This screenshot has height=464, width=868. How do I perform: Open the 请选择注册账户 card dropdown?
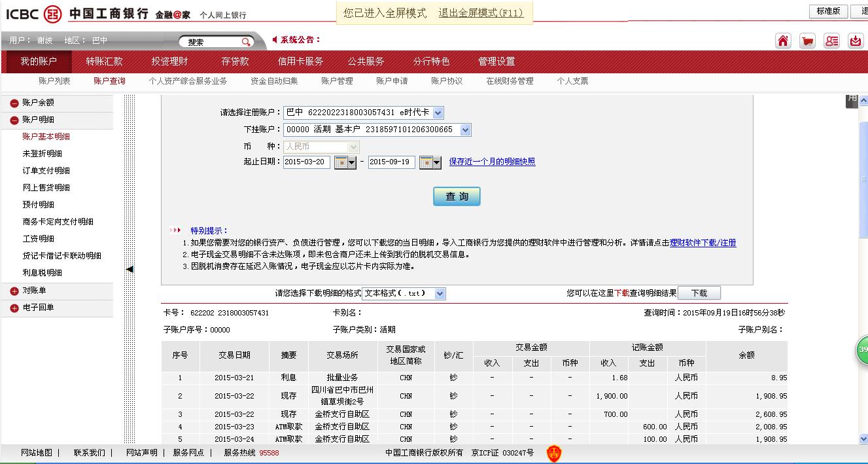coord(438,113)
